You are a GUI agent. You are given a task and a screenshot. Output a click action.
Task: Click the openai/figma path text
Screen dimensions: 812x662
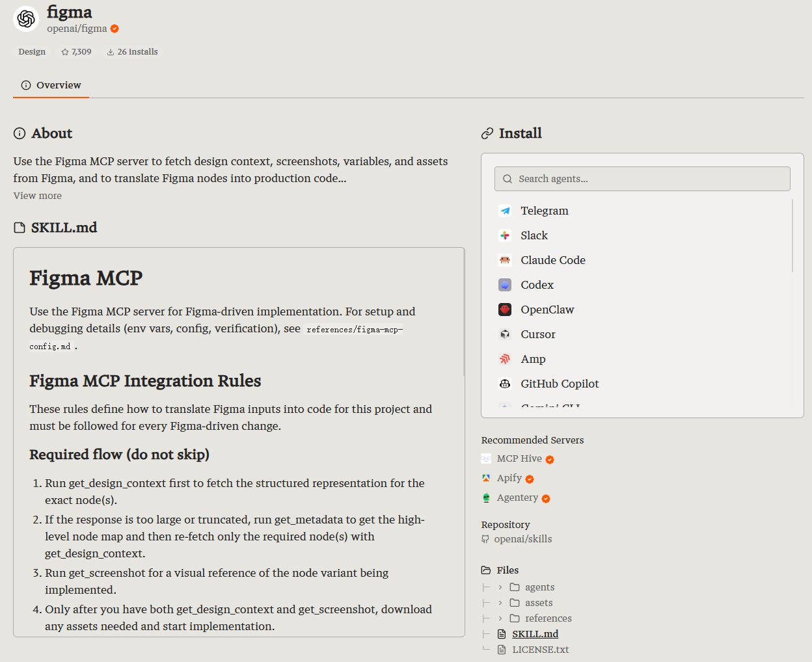[x=77, y=29]
